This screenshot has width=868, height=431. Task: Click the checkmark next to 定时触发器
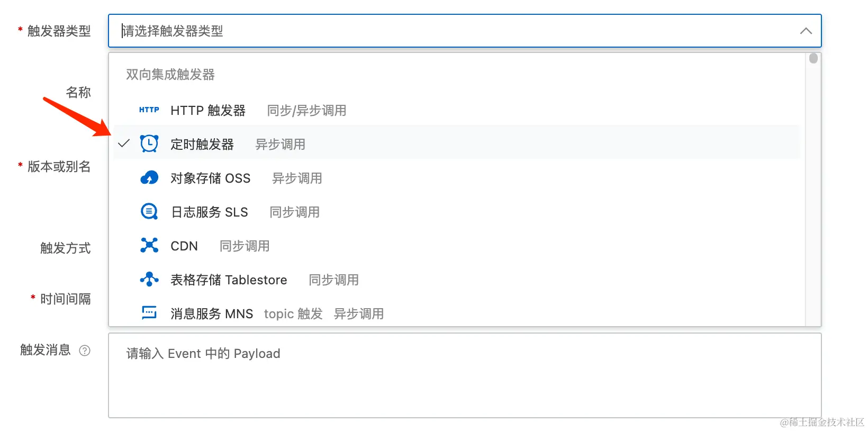pyautogui.click(x=124, y=143)
